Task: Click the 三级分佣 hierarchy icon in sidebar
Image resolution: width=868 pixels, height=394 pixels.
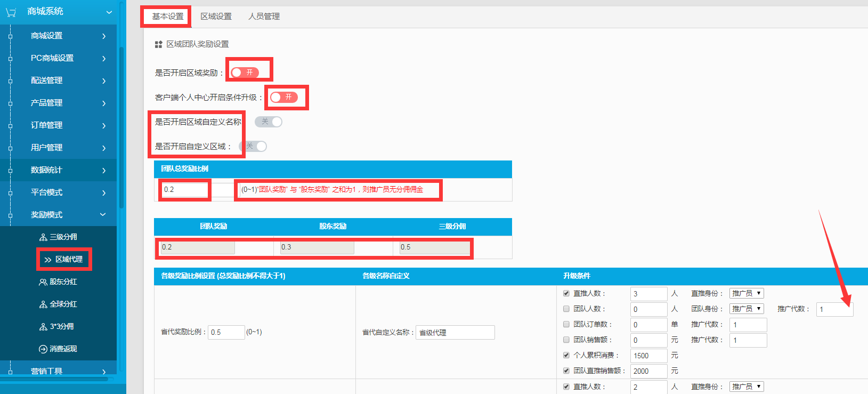Action: (x=43, y=237)
